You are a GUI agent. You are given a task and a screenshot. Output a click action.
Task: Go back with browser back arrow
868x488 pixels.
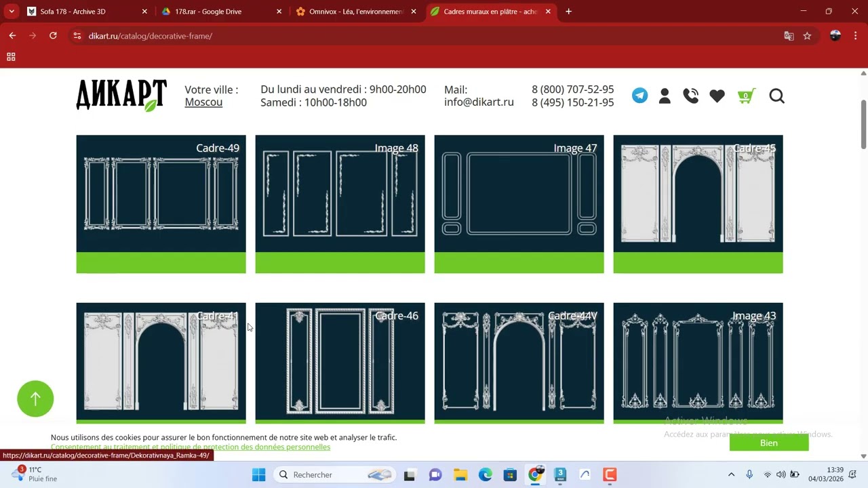12,36
